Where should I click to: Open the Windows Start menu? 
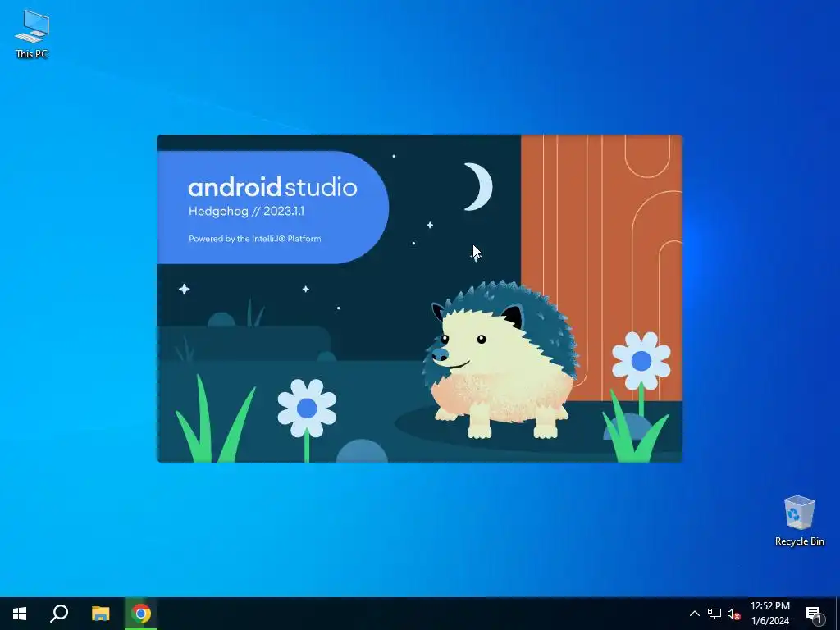[20, 614]
